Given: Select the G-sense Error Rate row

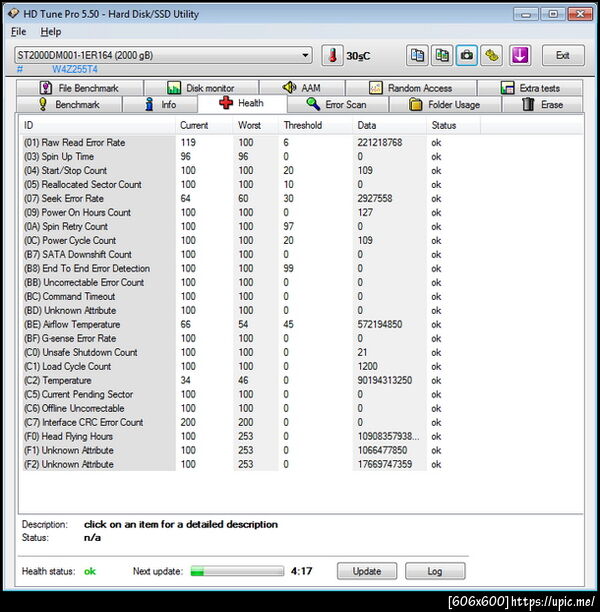Looking at the screenshot, I should (252, 338).
